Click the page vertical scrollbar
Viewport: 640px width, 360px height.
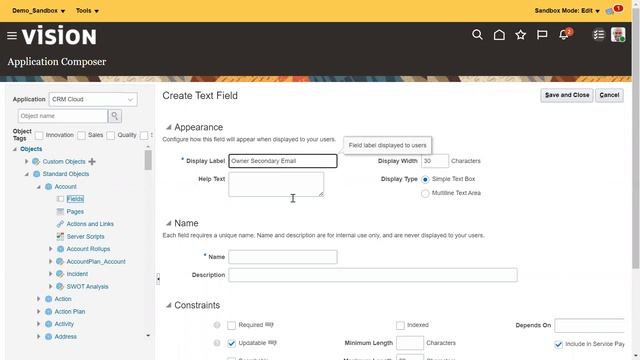tap(636, 139)
